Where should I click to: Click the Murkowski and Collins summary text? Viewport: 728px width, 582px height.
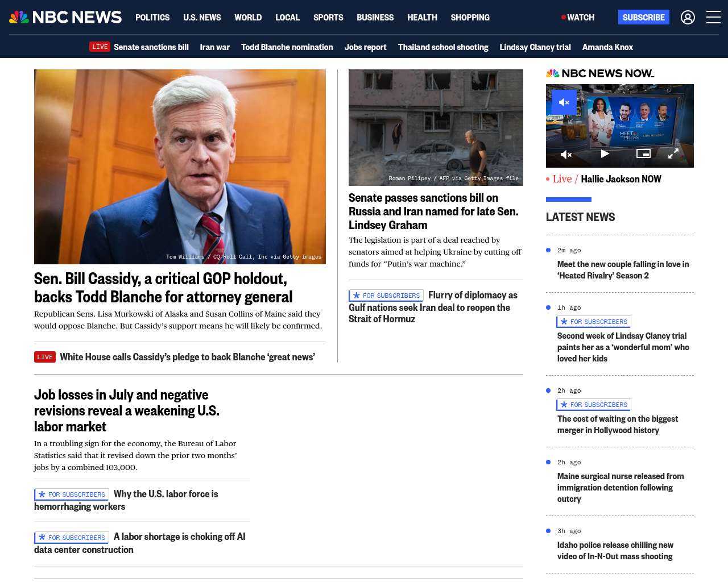point(178,320)
